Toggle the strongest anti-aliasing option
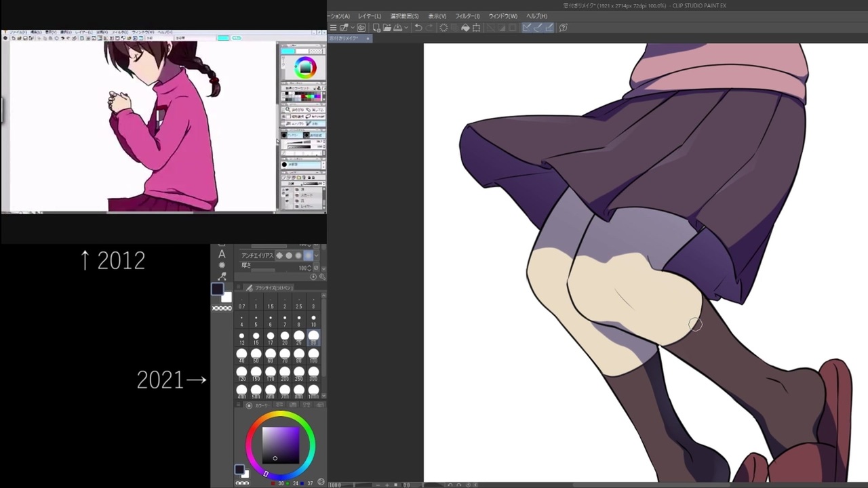Image resolution: width=868 pixels, height=488 pixels. point(309,256)
